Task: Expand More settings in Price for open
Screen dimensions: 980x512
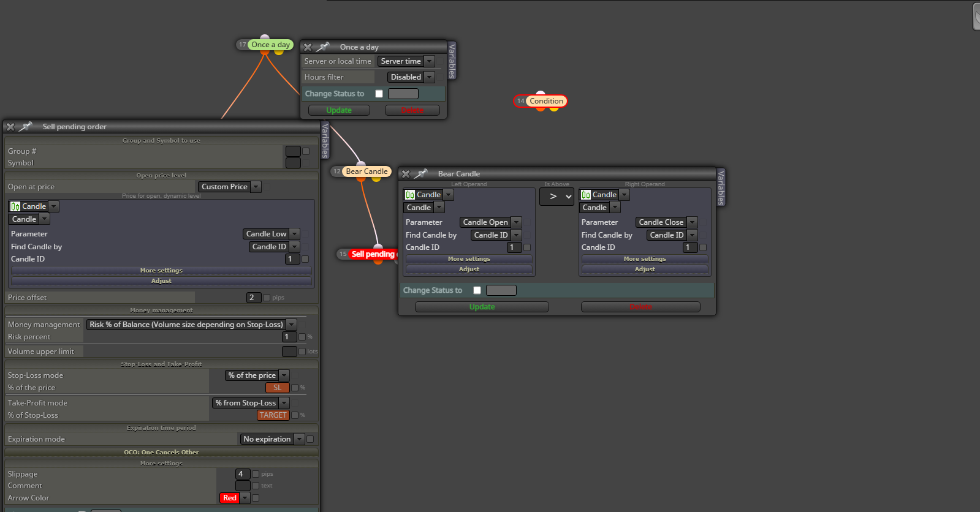Action: click(161, 270)
